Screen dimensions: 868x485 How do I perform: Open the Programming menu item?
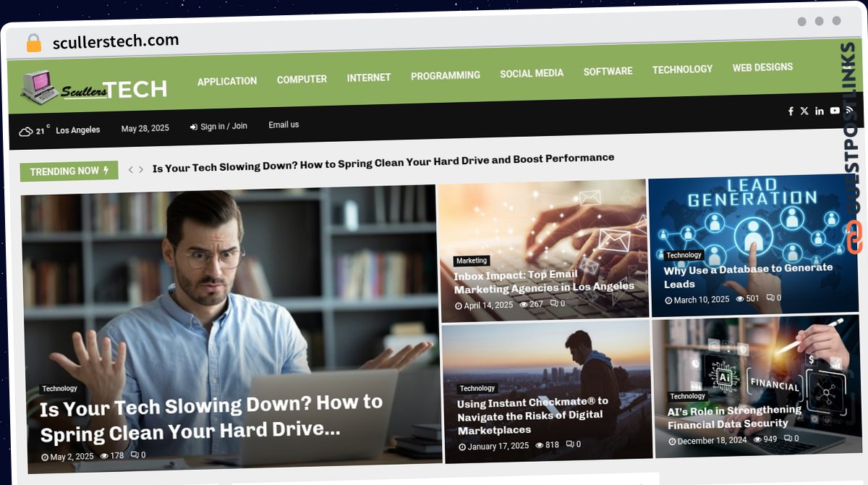point(446,75)
